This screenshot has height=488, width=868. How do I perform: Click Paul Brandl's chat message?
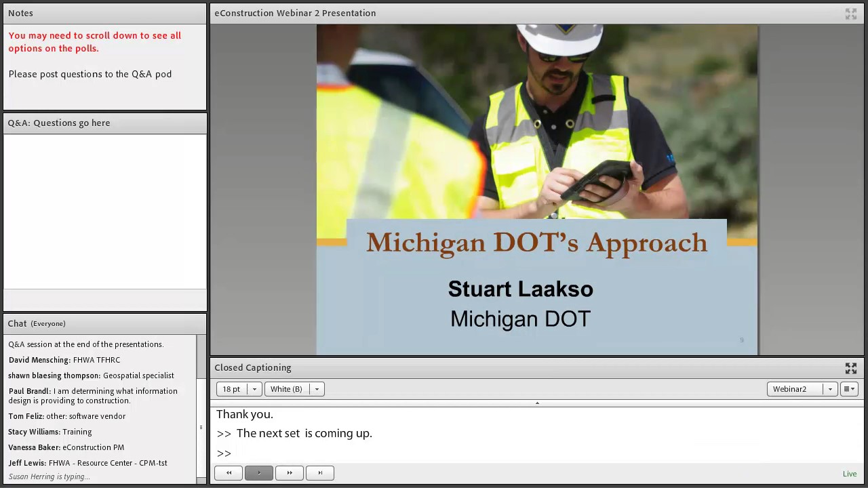click(93, 396)
